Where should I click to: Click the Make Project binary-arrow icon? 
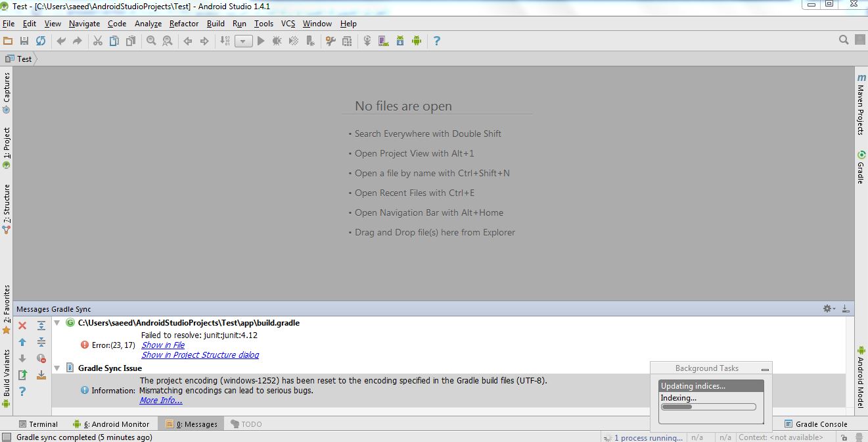coord(225,41)
